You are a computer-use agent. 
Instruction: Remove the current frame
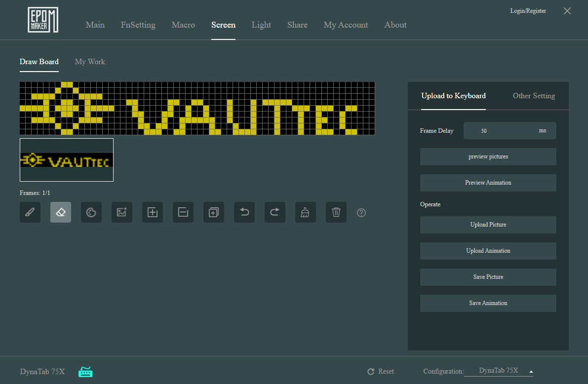183,212
